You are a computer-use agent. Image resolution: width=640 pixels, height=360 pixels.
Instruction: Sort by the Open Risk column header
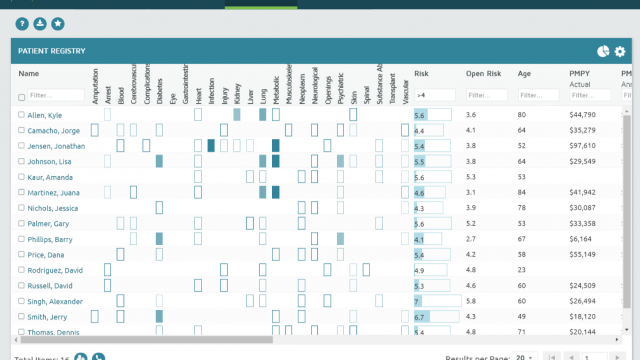(483, 73)
